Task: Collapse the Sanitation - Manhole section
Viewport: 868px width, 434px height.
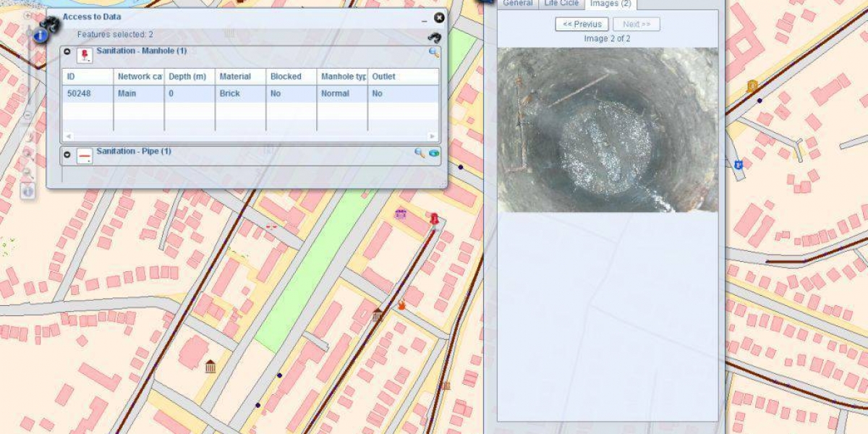Action: point(67,52)
